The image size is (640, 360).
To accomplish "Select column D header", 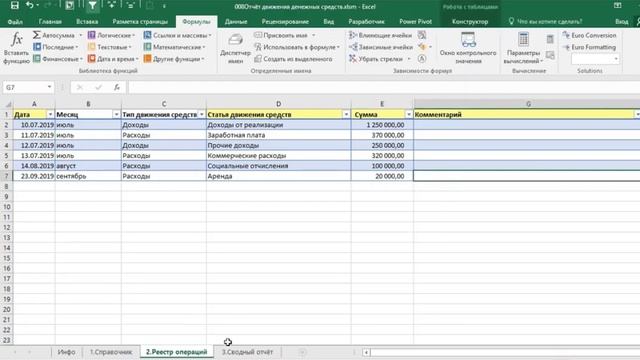I will tap(278, 104).
